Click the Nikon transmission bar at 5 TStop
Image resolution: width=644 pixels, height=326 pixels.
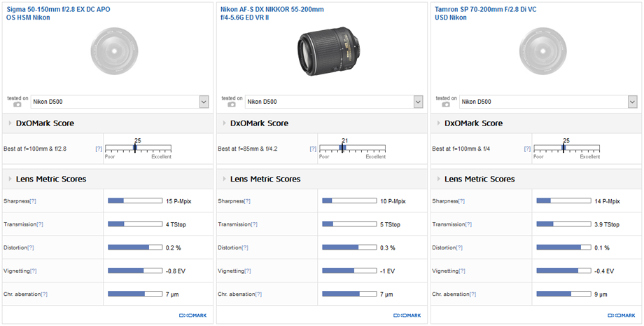pos(349,224)
